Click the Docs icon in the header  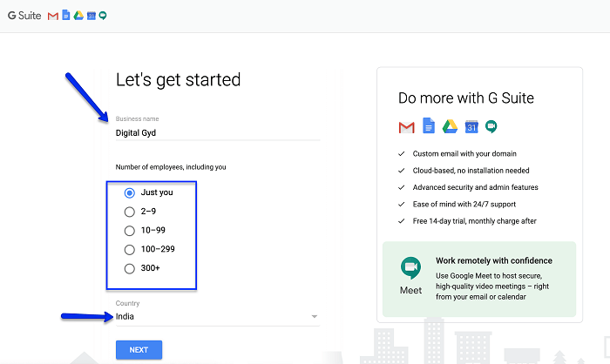pyautogui.click(x=66, y=15)
